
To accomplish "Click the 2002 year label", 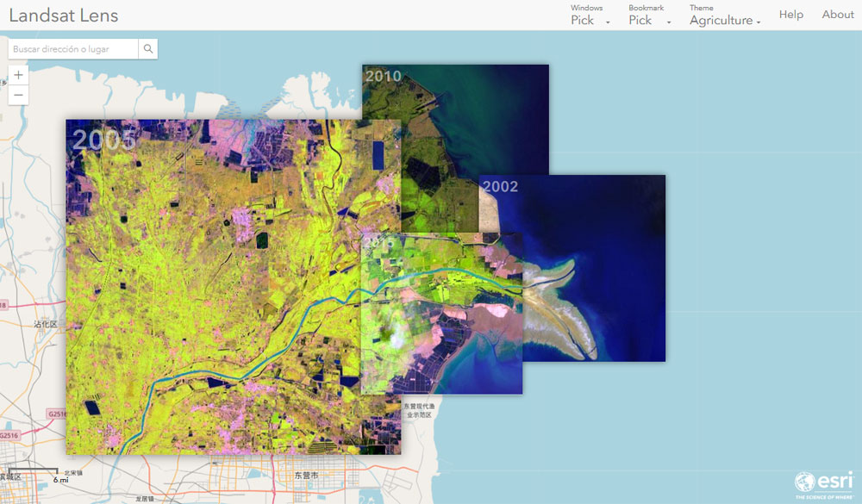I will point(500,186).
